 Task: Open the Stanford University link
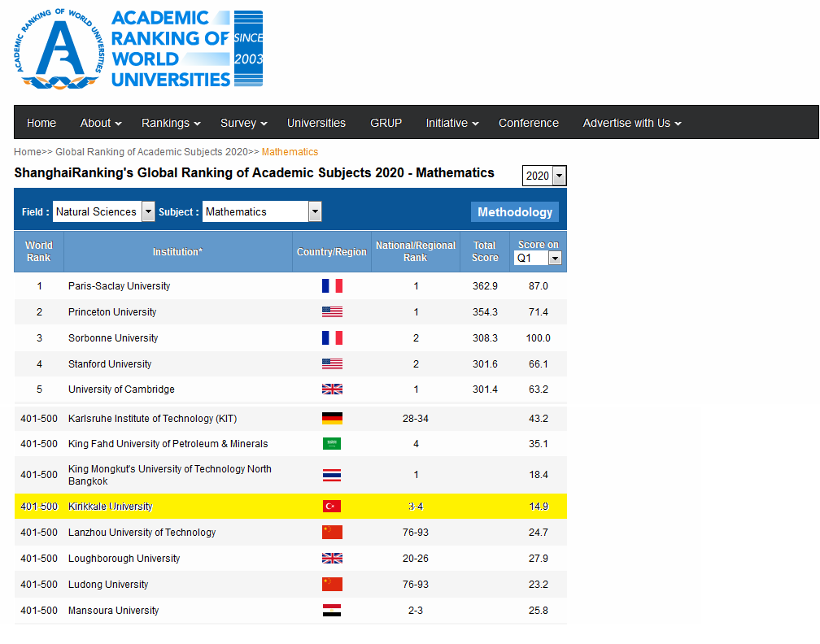coord(110,364)
